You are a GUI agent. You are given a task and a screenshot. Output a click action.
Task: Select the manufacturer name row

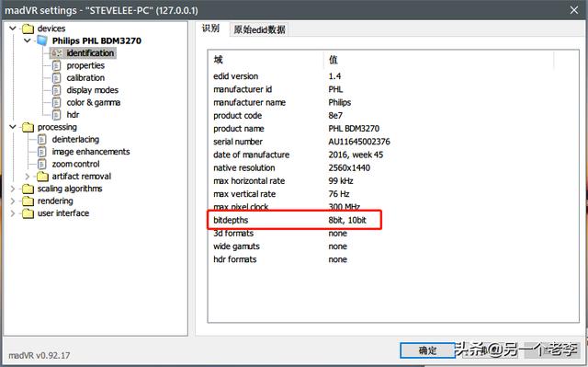point(393,102)
